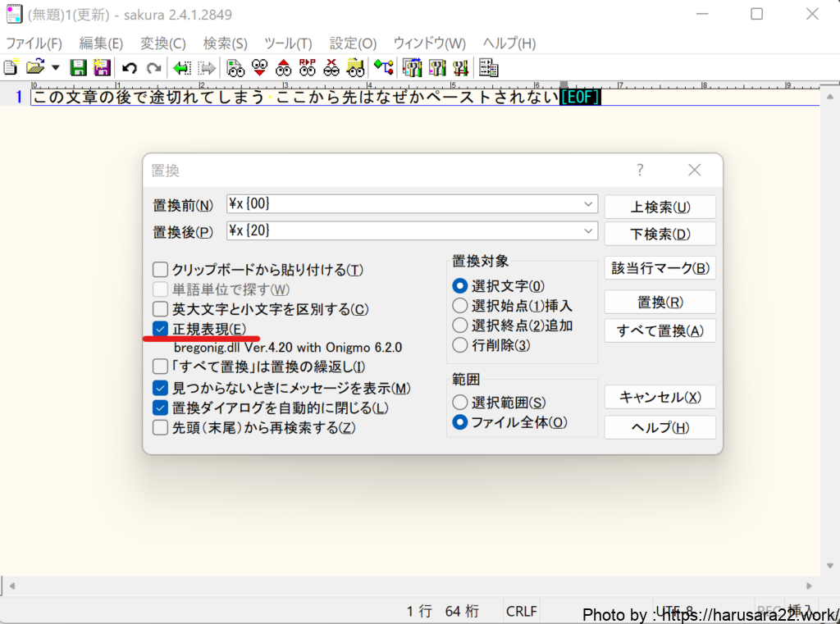Click the Search (binoculars) toolbar icon
This screenshot has height=624, width=840.
click(235, 68)
